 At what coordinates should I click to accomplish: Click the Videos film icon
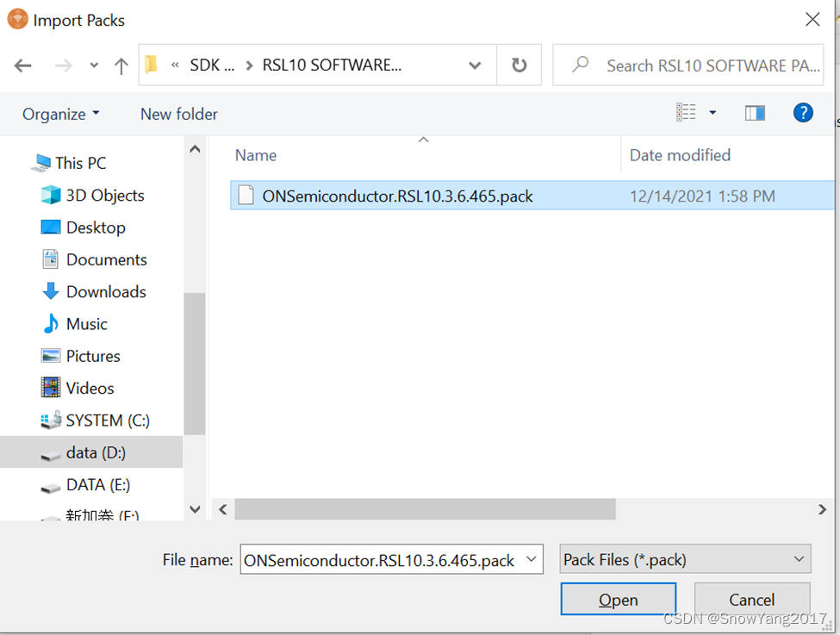[51, 388]
